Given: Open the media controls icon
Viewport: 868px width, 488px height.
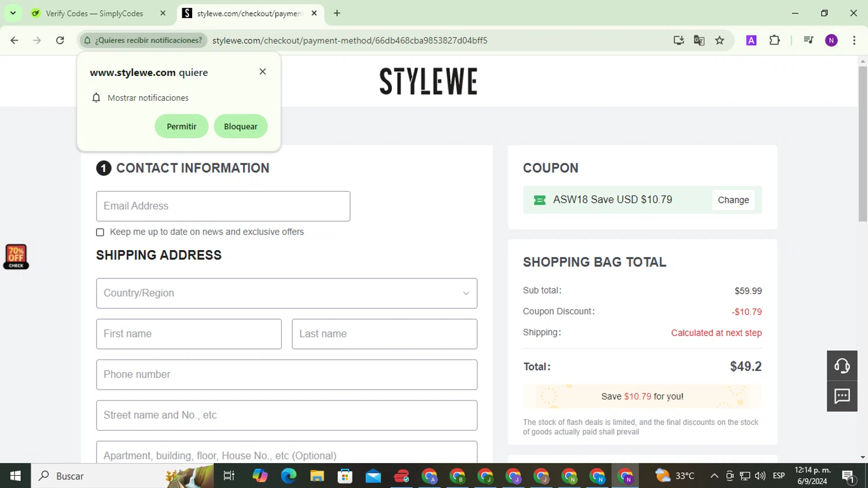Looking at the screenshot, I should click(808, 41).
